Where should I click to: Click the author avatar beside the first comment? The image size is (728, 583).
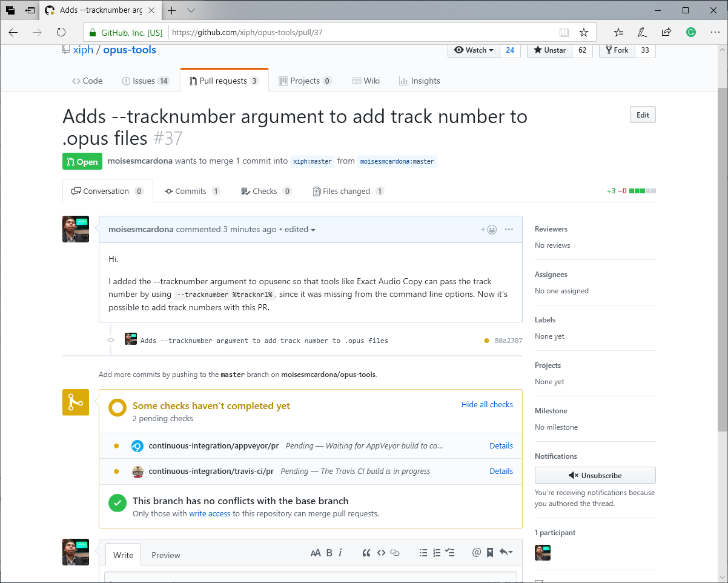click(76, 229)
